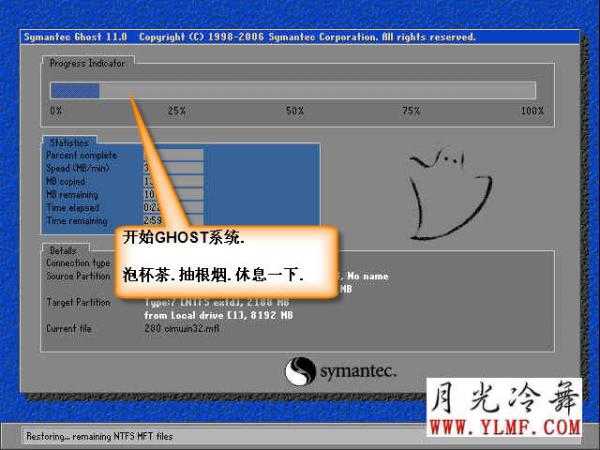Click the Percent complete label
The image size is (600, 450).
(x=82, y=155)
